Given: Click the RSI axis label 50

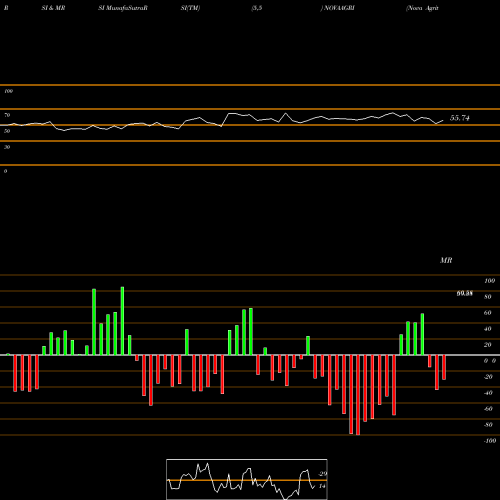Looking at the screenshot, I should [x=7, y=131].
